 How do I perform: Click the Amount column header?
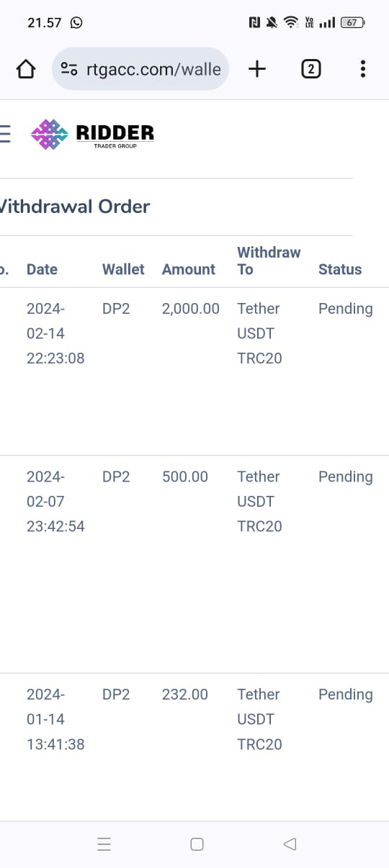tap(189, 269)
